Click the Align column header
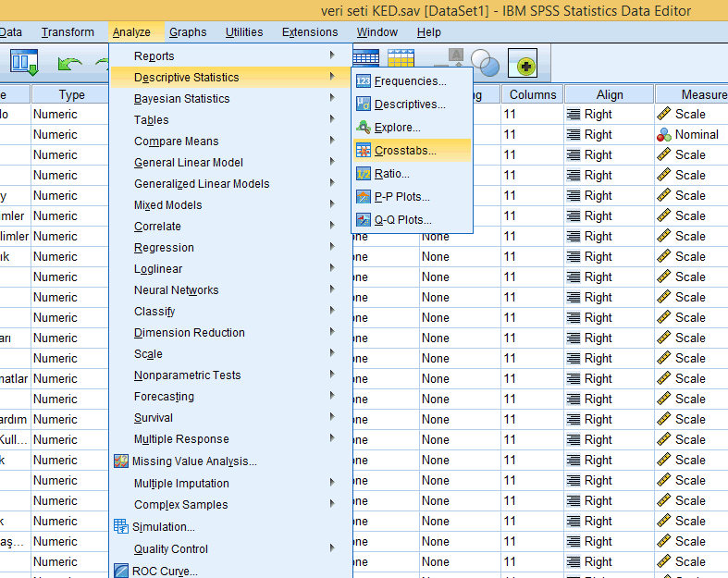728x578 pixels. click(609, 94)
